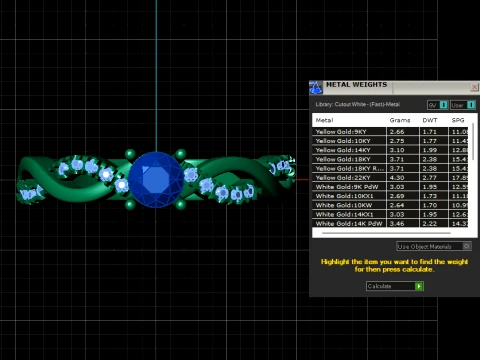
Task: Click the DWT column header
Action: coord(430,120)
